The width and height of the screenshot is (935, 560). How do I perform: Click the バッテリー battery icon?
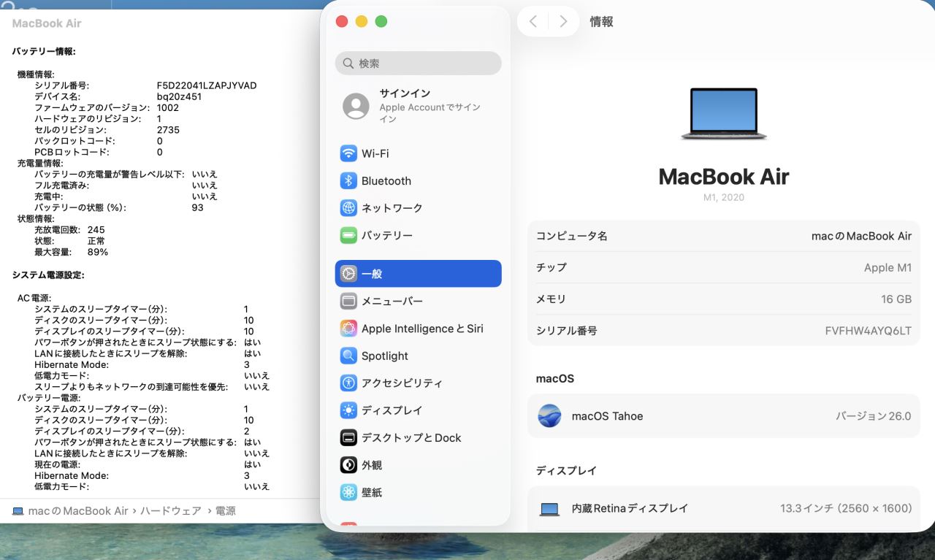(x=348, y=236)
